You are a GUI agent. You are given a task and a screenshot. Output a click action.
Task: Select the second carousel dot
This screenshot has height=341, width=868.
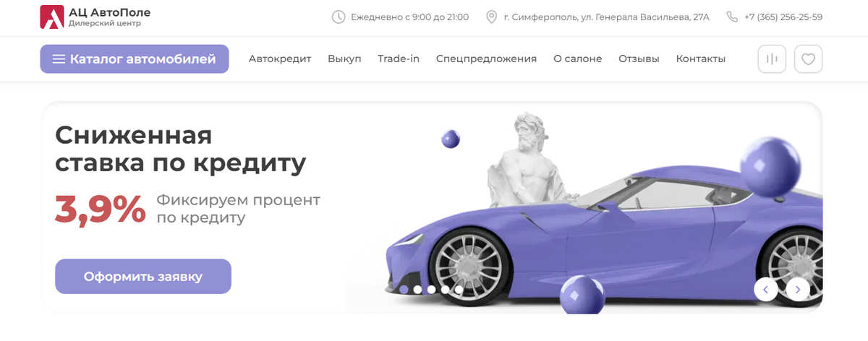[417, 290]
